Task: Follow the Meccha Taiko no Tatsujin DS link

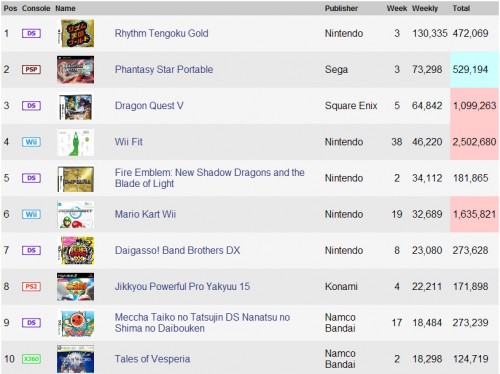Action: (x=202, y=323)
